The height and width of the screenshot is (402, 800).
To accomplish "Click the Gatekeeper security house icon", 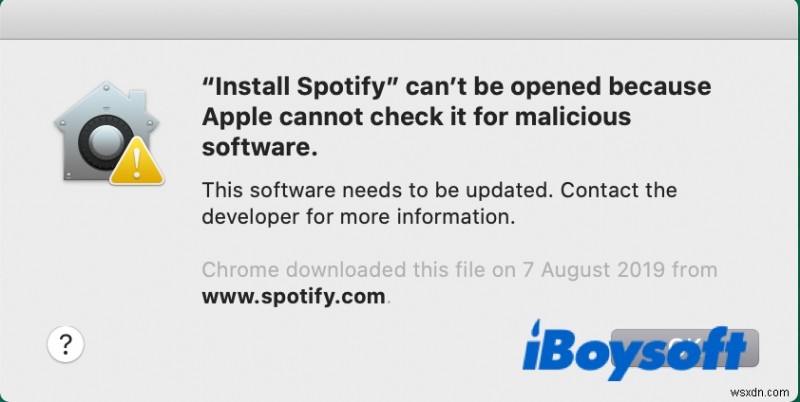I will pyautogui.click(x=105, y=128).
